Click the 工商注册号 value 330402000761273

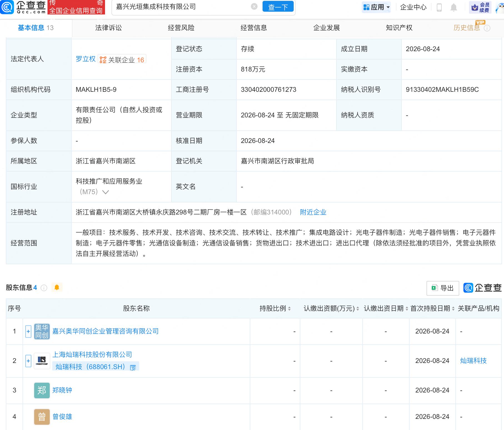pos(269,90)
